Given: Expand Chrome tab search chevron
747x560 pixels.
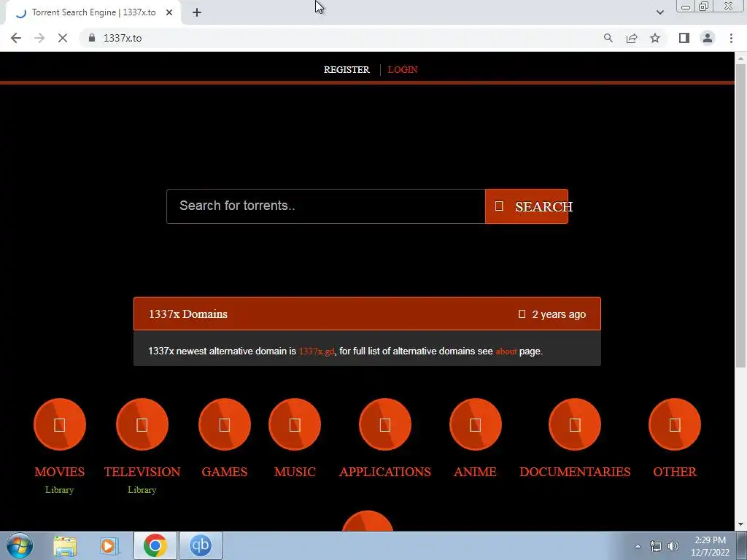Looking at the screenshot, I should pyautogui.click(x=659, y=12).
